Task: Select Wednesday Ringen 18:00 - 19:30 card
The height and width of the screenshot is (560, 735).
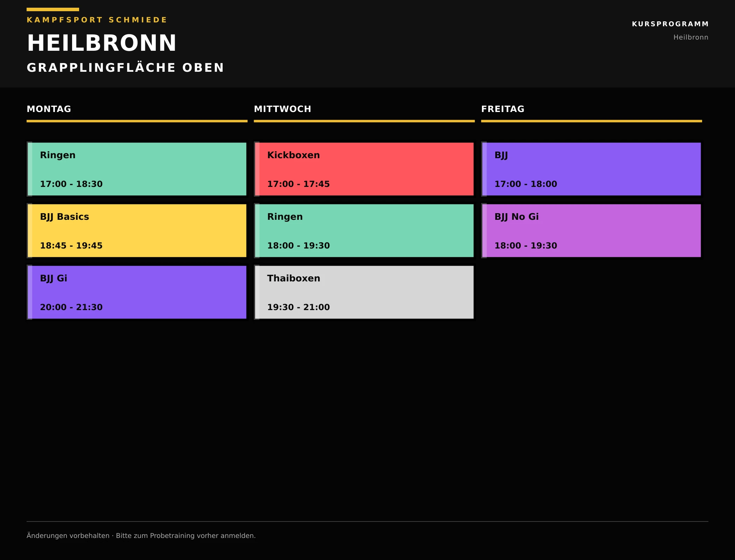Action: pos(364,231)
